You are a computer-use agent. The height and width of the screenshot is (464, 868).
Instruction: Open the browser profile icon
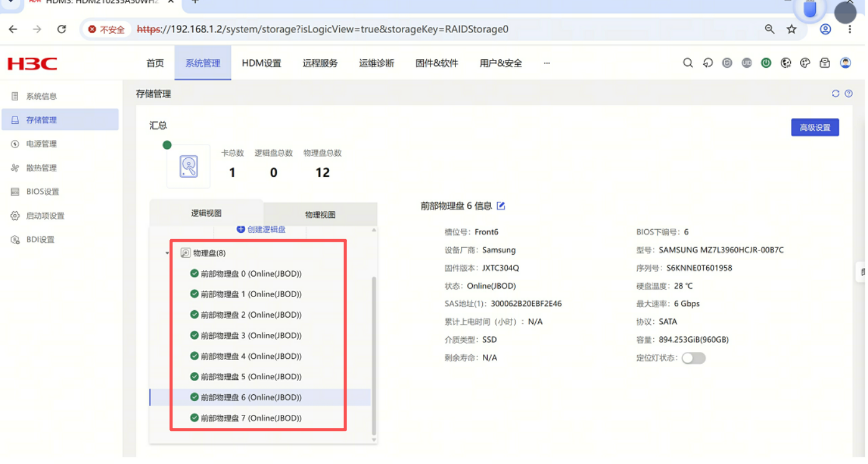[826, 29]
